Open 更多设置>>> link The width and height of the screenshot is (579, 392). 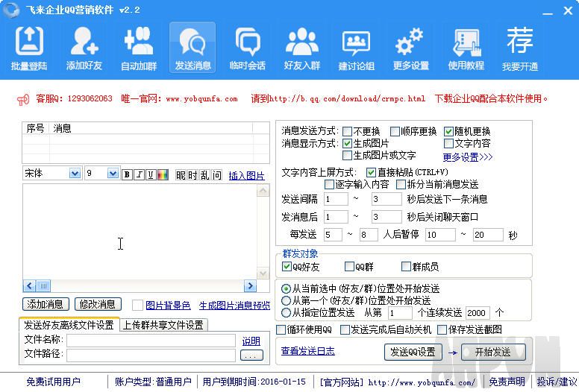pyautogui.click(x=468, y=157)
